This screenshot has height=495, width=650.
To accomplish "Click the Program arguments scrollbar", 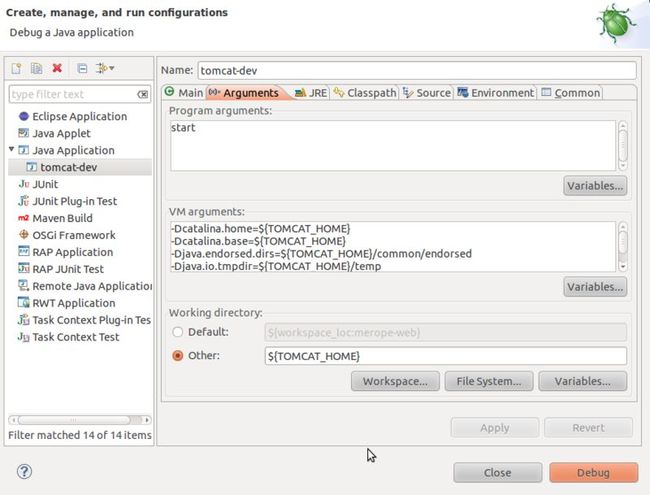I will pos(623,146).
